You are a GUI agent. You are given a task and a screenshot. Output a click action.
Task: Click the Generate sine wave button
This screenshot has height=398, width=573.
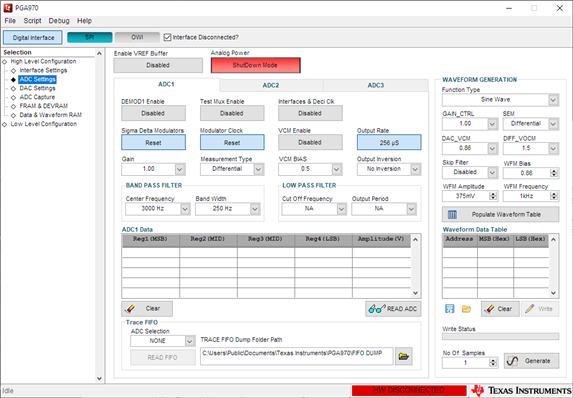coord(531,361)
